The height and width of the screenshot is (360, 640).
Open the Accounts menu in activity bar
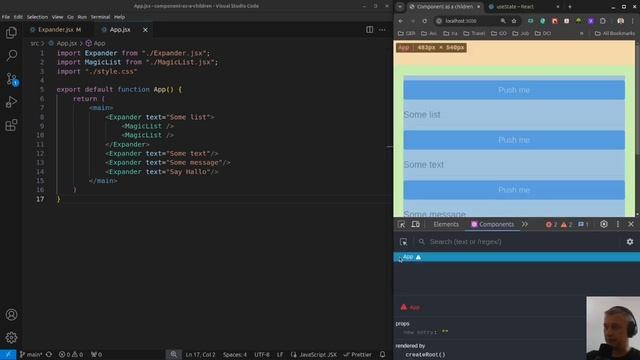[x=11, y=315]
